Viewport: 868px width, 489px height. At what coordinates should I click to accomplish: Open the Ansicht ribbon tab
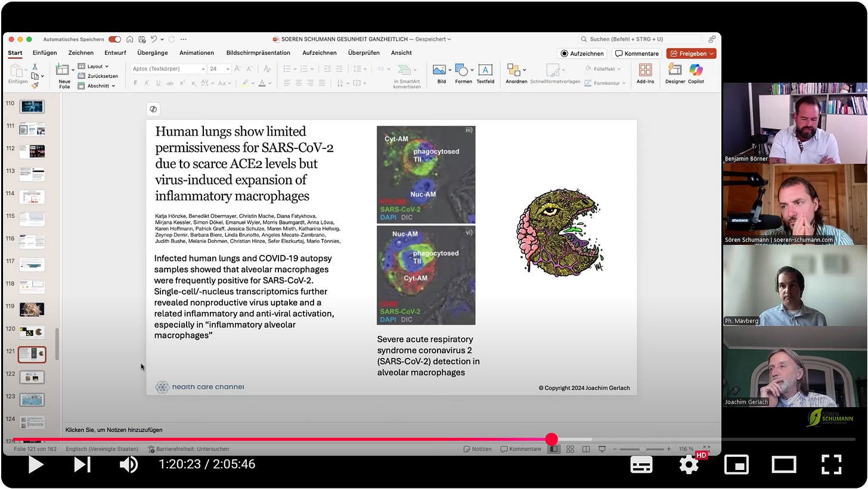tap(401, 53)
